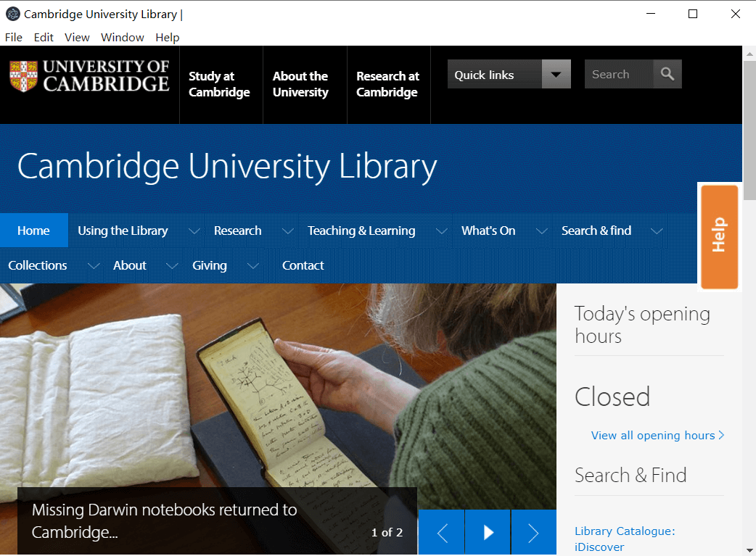Open the File menu

coord(14,37)
